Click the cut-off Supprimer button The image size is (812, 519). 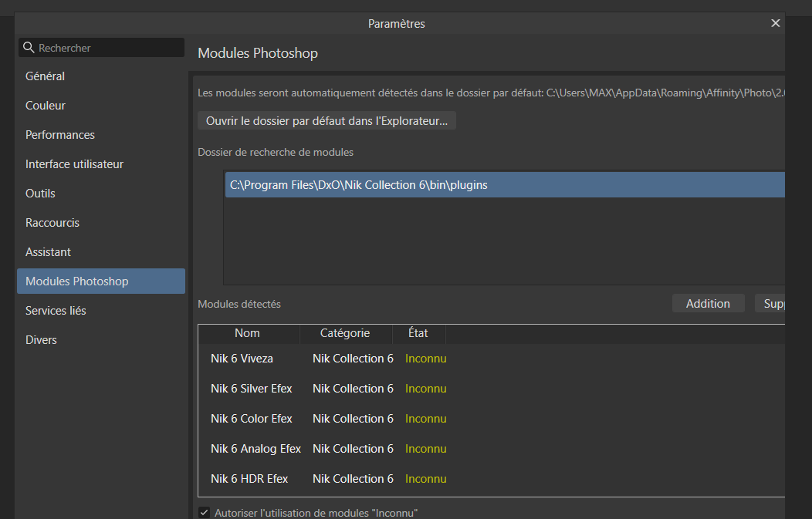(770, 304)
